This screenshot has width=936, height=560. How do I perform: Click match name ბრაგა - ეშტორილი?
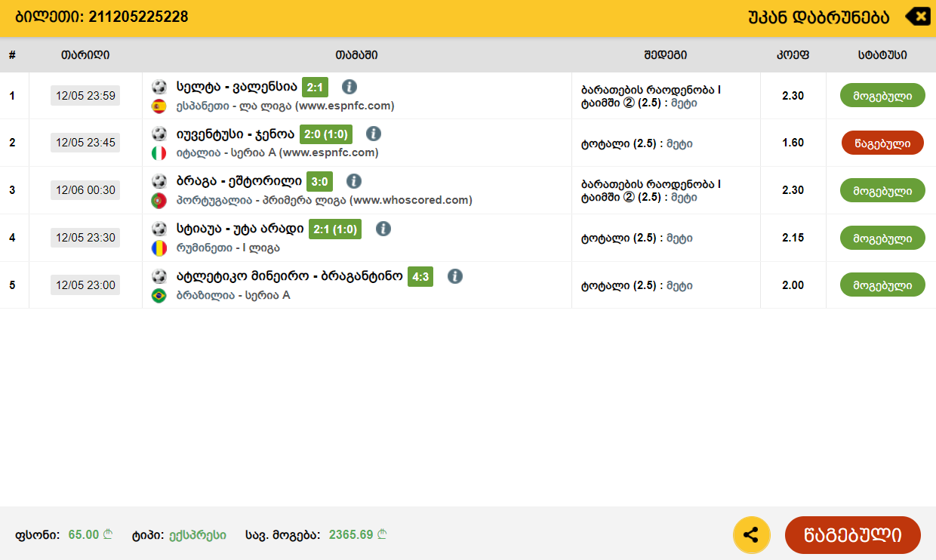pyautogui.click(x=239, y=182)
